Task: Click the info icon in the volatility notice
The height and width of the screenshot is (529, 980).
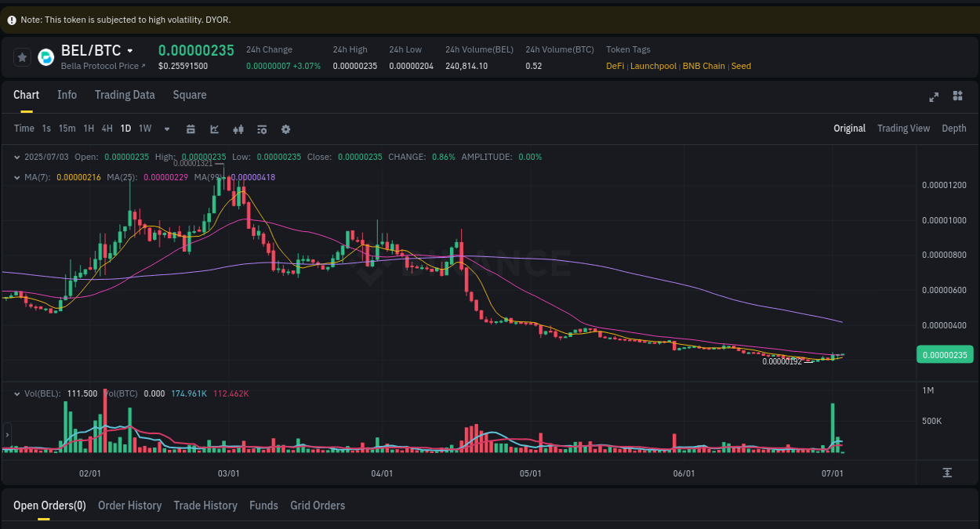Action: (x=11, y=19)
